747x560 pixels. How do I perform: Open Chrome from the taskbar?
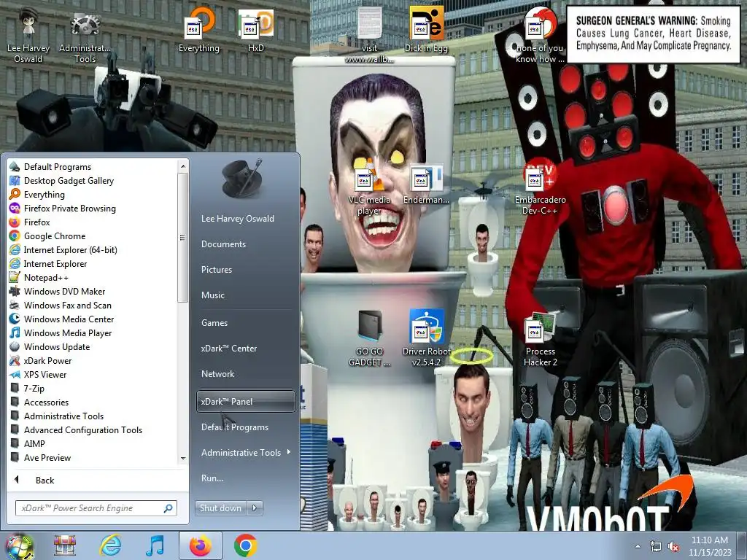click(245, 545)
